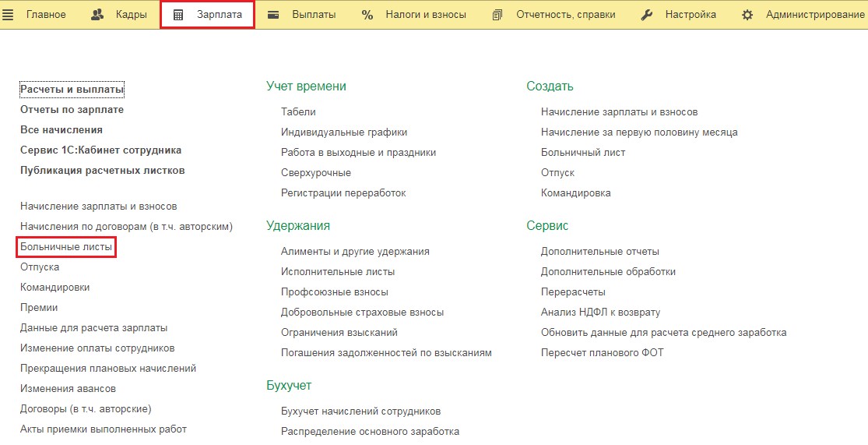Open Распределение основного заработка
The image size is (868, 445).
pos(370,432)
